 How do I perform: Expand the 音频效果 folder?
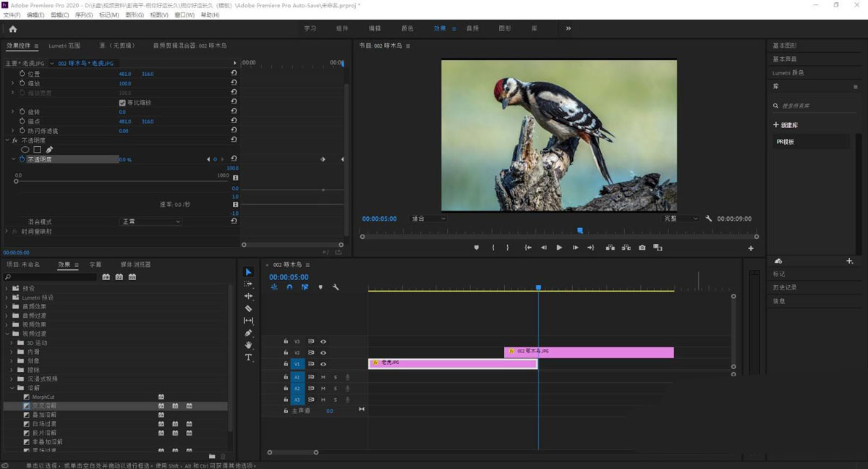coord(7,307)
